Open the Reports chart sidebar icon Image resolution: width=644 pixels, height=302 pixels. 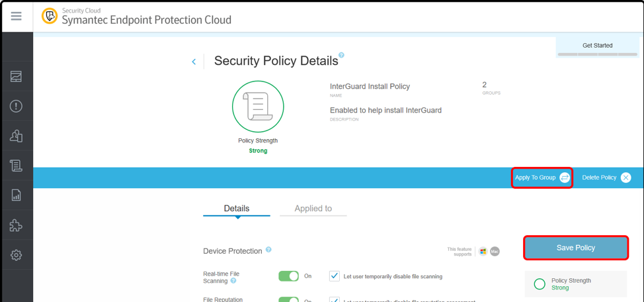(x=16, y=195)
